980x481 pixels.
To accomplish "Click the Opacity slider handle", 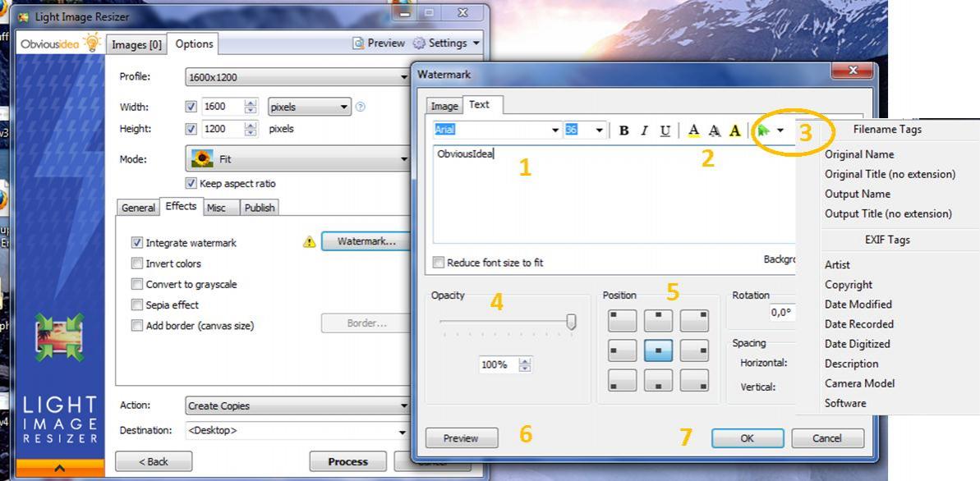I will click(571, 323).
